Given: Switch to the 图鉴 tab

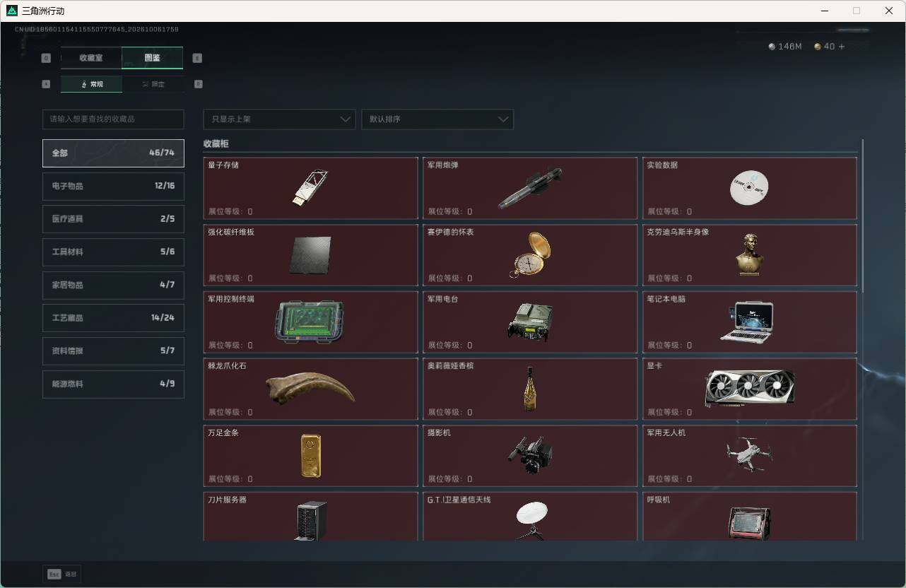Looking at the screenshot, I should click(152, 58).
